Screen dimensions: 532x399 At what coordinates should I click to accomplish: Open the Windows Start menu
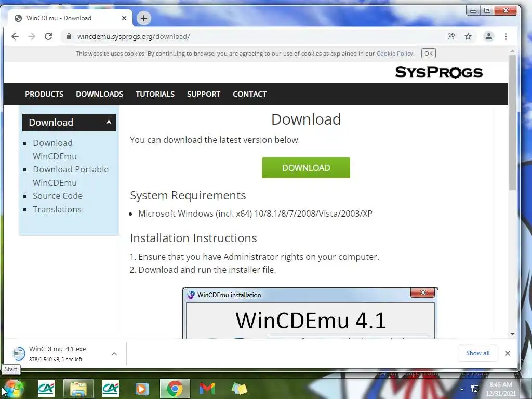(x=14, y=389)
